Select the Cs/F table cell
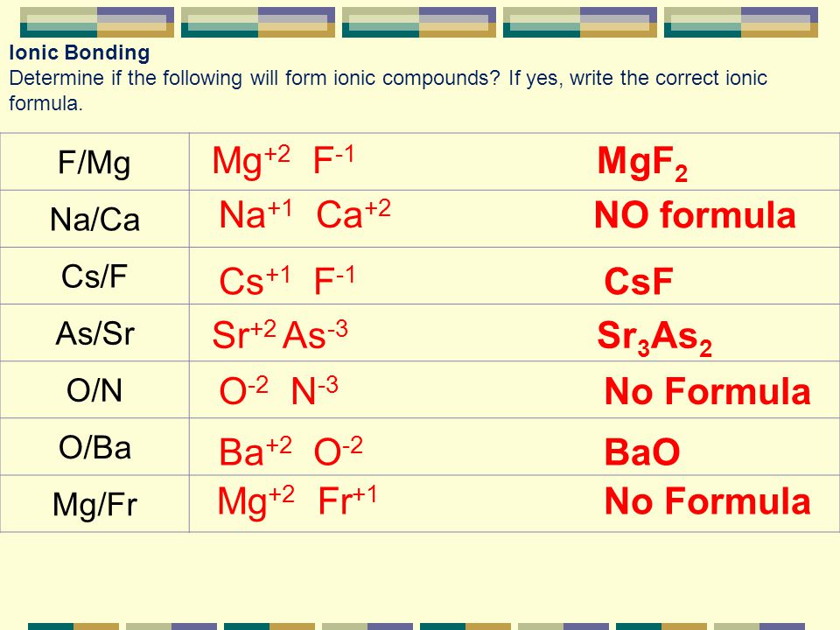Image resolution: width=840 pixels, height=630 pixels. click(x=94, y=276)
